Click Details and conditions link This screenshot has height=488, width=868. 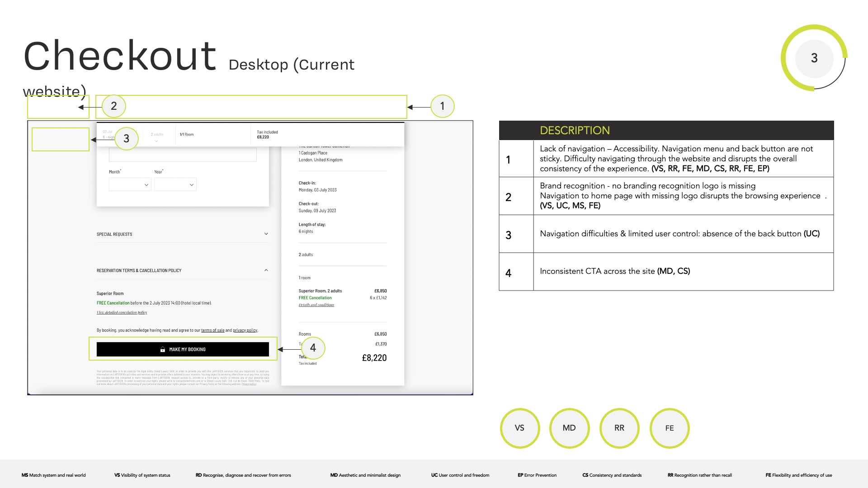(316, 305)
